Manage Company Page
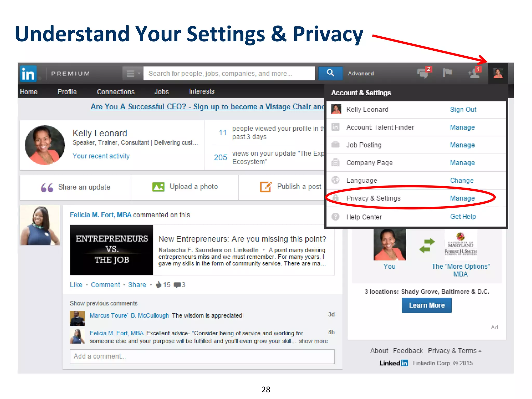The width and height of the screenshot is (532, 399). point(462,163)
